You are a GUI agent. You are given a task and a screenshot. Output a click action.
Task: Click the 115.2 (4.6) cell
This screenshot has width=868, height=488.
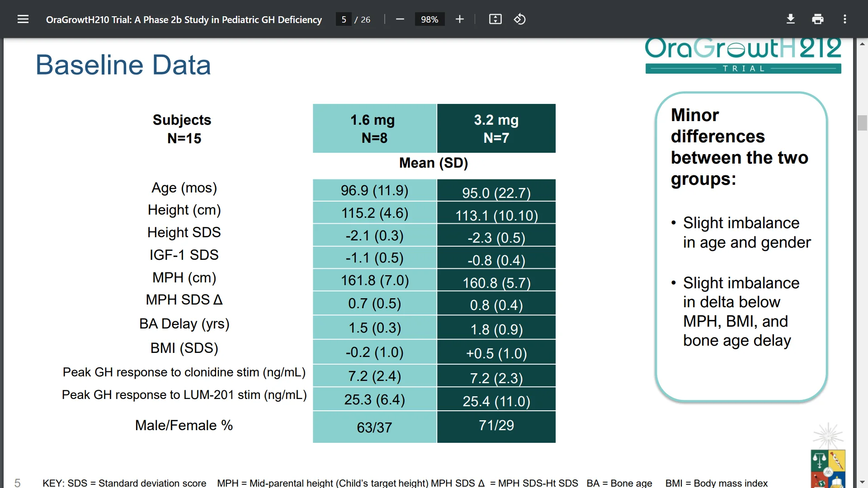click(374, 213)
